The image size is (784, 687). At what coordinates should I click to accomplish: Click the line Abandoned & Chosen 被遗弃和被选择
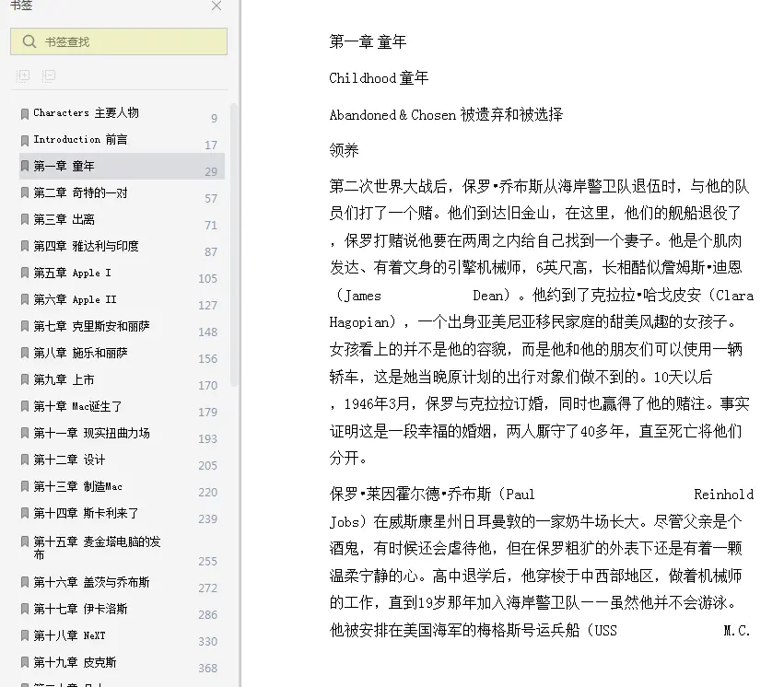click(446, 114)
